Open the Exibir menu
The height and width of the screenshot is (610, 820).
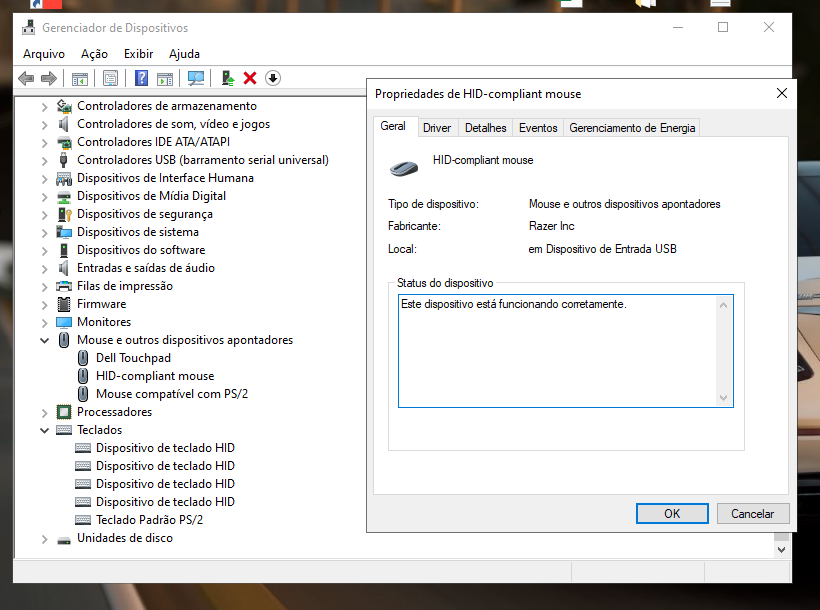pyautogui.click(x=139, y=54)
